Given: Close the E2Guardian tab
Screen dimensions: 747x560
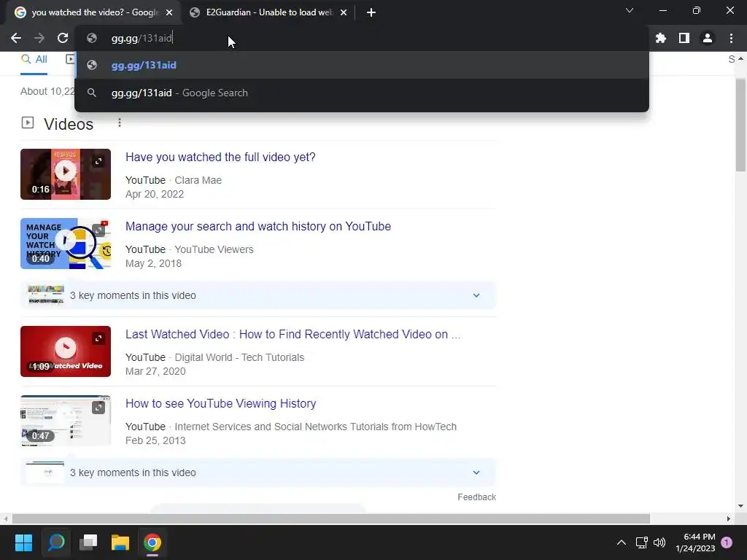Looking at the screenshot, I should [x=344, y=12].
